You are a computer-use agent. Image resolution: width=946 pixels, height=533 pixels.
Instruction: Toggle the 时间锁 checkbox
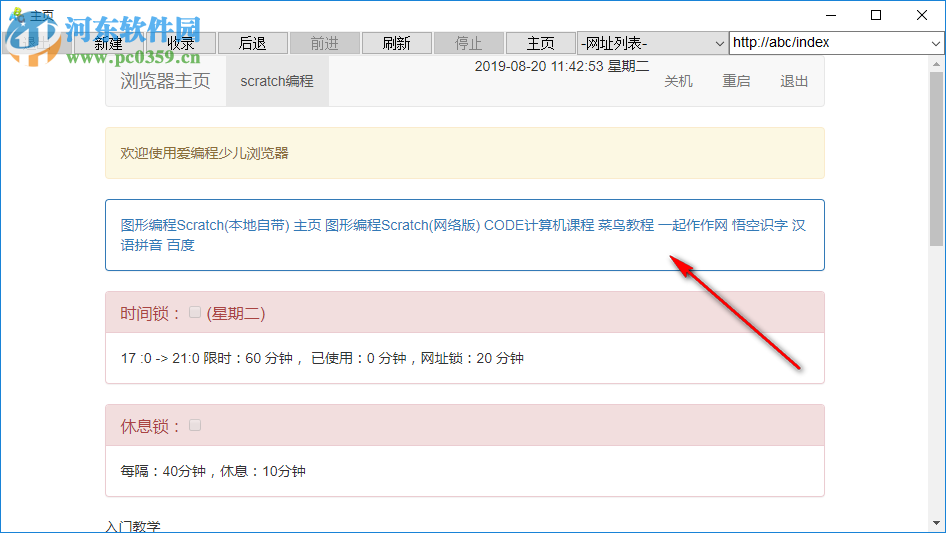coord(194,312)
